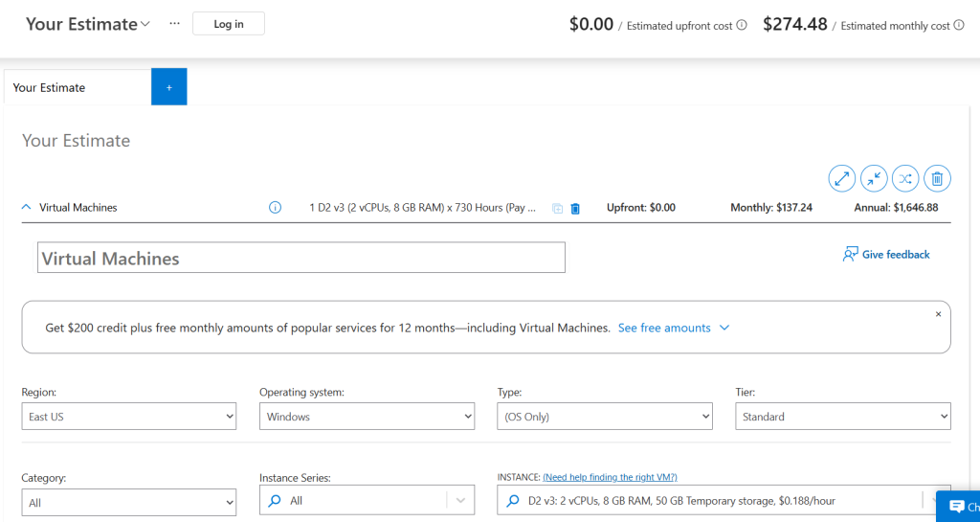
Task: Click the Annual: $1,646.88 value
Action: pos(896,208)
